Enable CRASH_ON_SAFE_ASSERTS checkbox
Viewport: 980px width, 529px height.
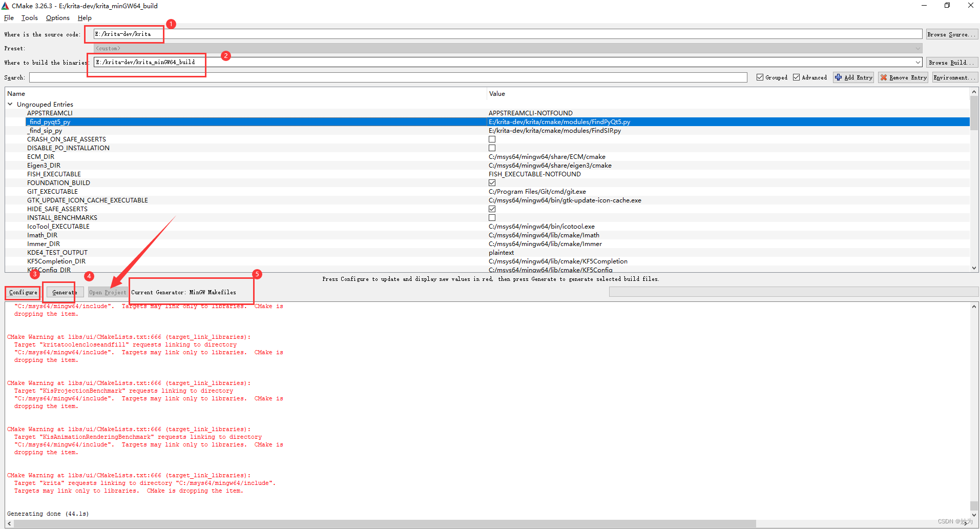point(492,139)
